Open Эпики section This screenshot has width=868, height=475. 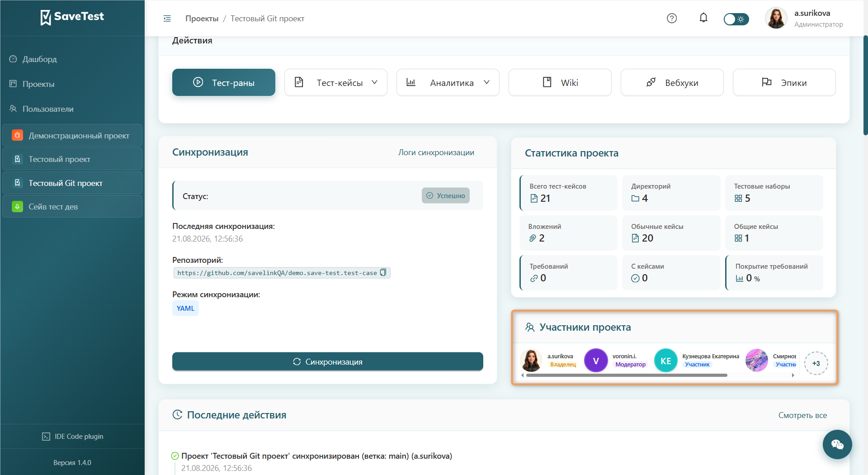(784, 82)
